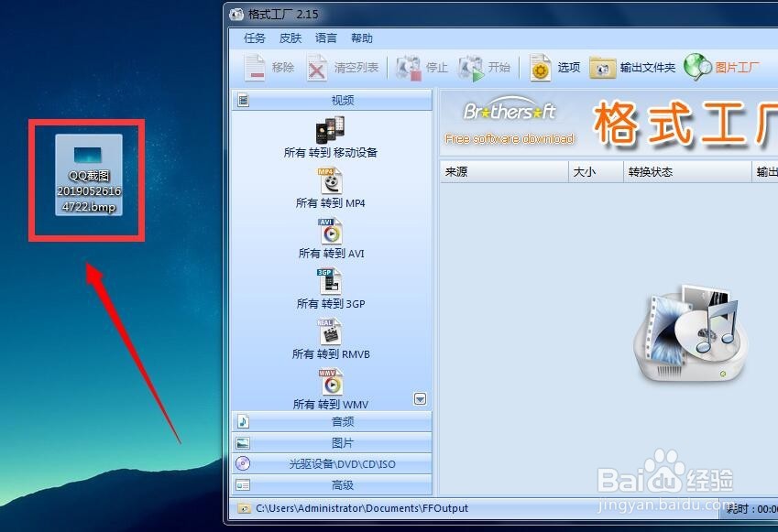Open the 语言 menu

click(326, 38)
